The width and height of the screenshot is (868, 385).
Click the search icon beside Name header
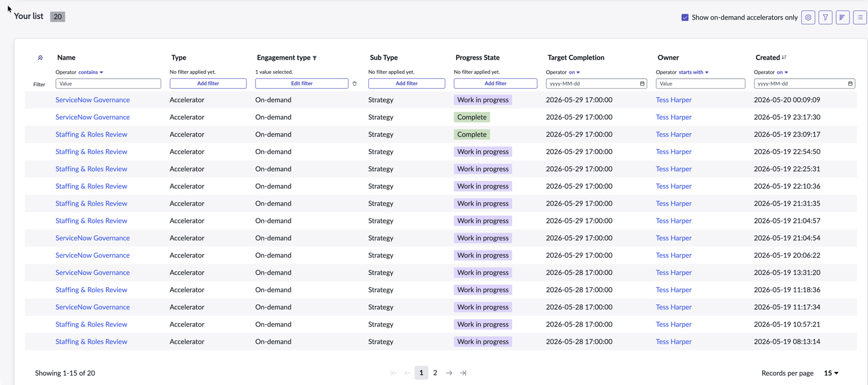click(40, 57)
